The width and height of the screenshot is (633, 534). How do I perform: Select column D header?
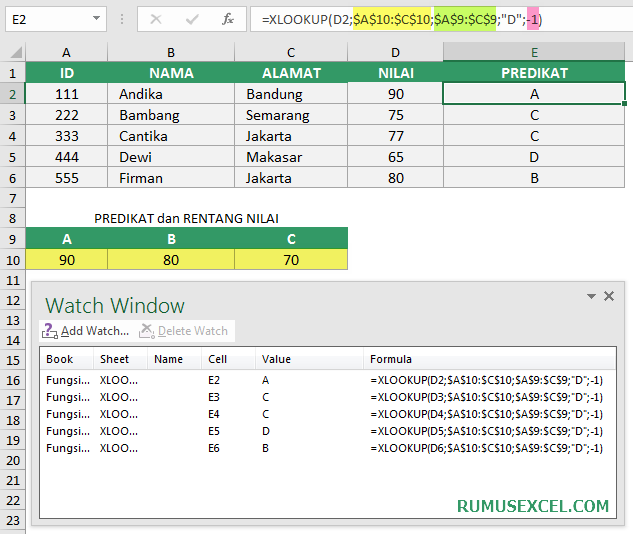pyautogui.click(x=395, y=52)
